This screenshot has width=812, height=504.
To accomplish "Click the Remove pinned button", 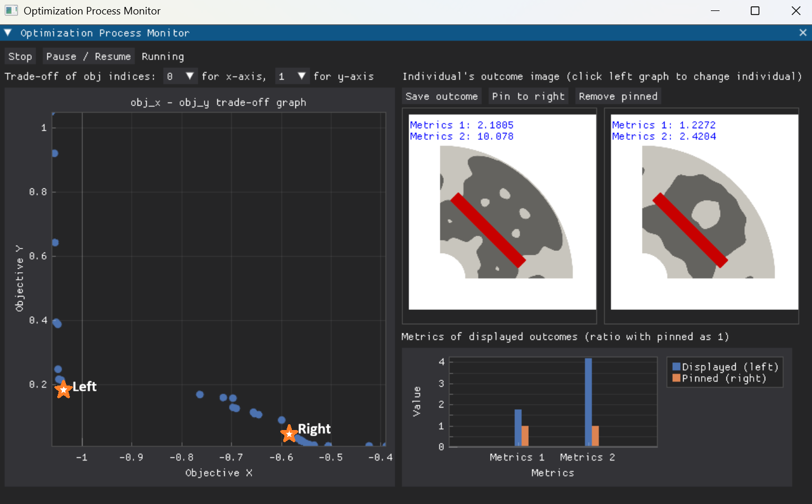I will 618,97.
